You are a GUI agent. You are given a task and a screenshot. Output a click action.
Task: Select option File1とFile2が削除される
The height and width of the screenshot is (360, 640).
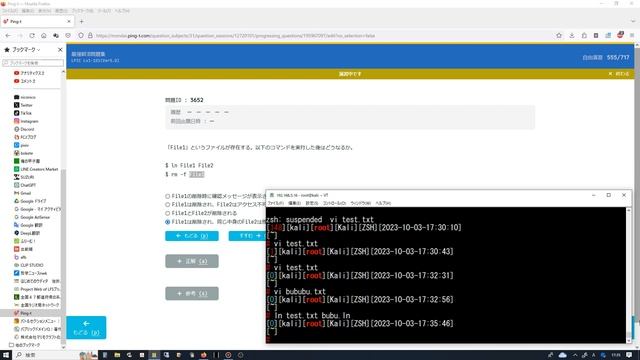click(x=201, y=213)
